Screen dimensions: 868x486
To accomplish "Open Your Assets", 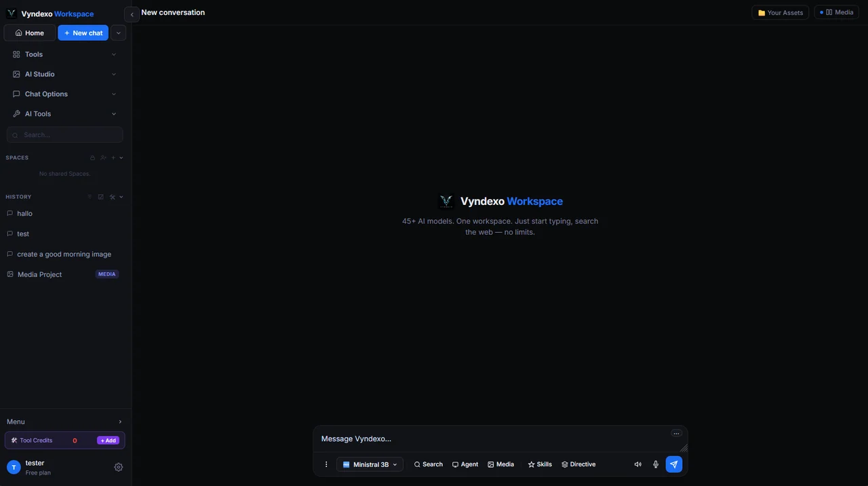I will point(781,12).
